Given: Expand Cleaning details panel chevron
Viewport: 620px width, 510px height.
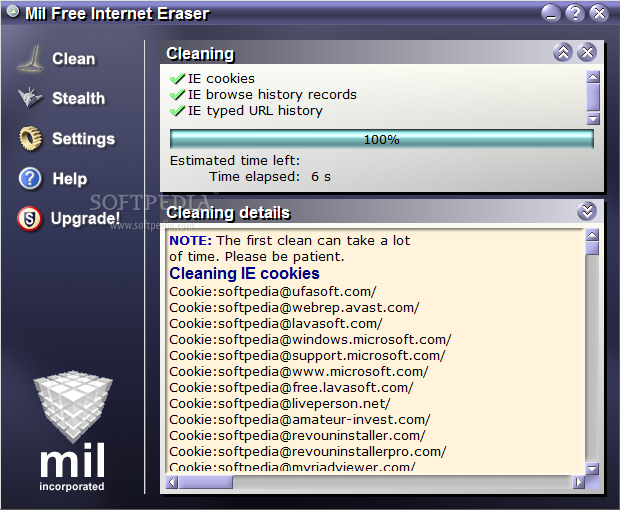Looking at the screenshot, I should (x=587, y=211).
